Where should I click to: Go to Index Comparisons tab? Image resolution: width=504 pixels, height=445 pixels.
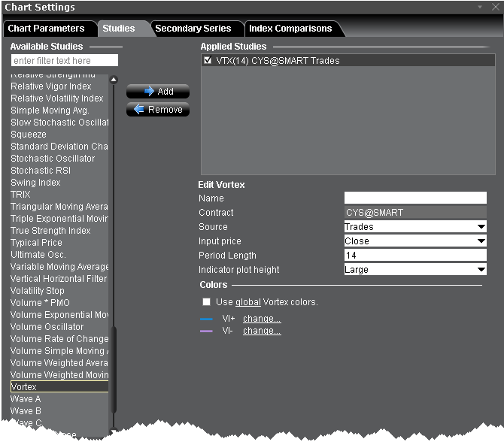tap(290, 29)
